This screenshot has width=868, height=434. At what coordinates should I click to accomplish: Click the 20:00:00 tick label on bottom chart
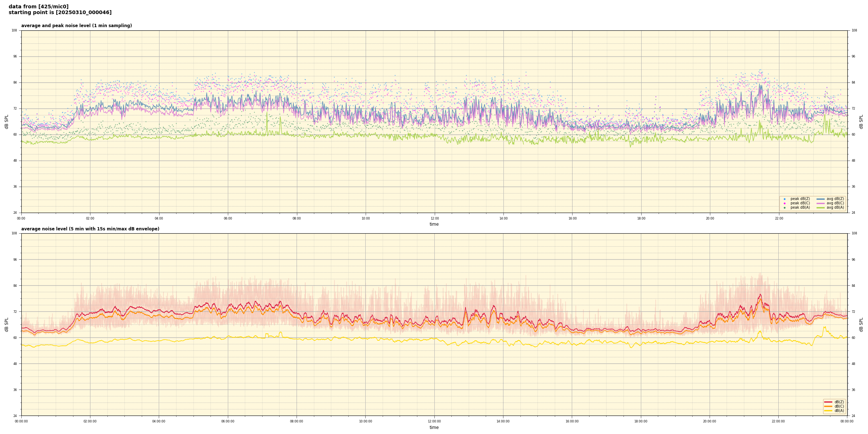(x=709, y=421)
